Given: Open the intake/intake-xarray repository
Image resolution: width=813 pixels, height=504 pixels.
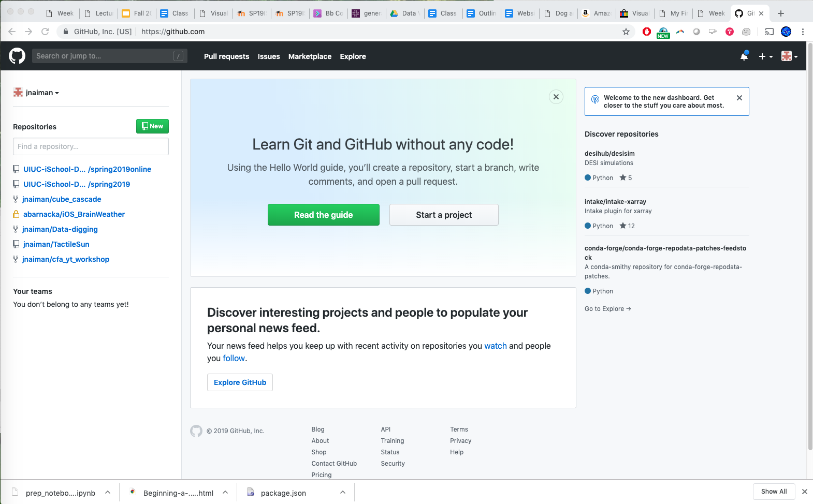Looking at the screenshot, I should (x=615, y=202).
